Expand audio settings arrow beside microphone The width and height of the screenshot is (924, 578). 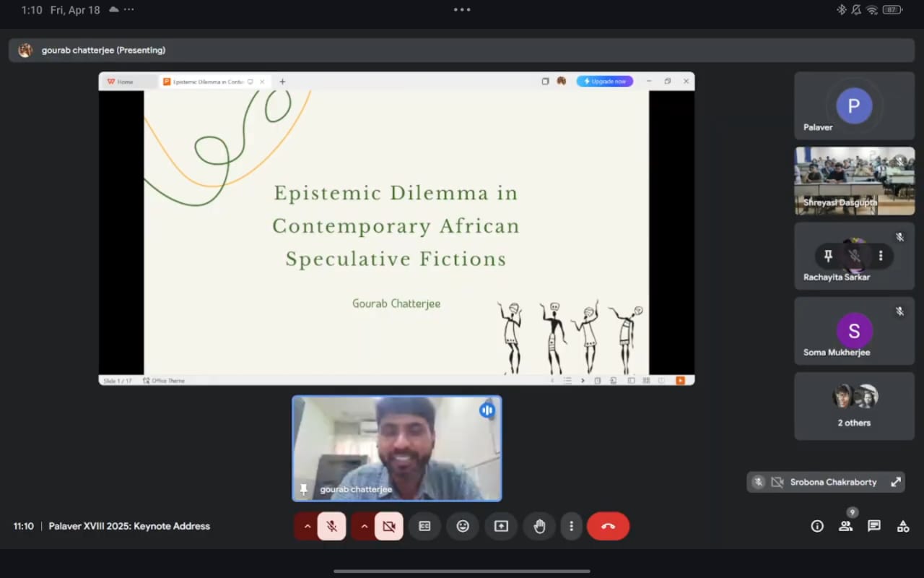click(x=307, y=526)
